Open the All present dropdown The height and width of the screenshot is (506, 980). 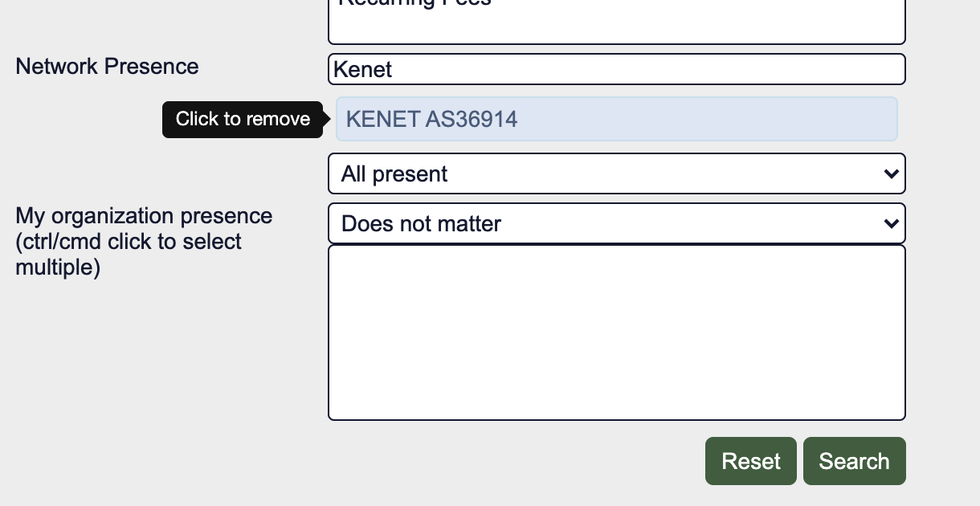(x=616, y=173)
